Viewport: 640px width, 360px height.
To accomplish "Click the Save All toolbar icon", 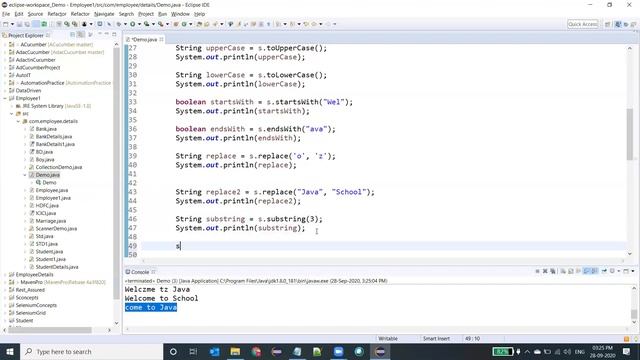I will pos(27,24).
